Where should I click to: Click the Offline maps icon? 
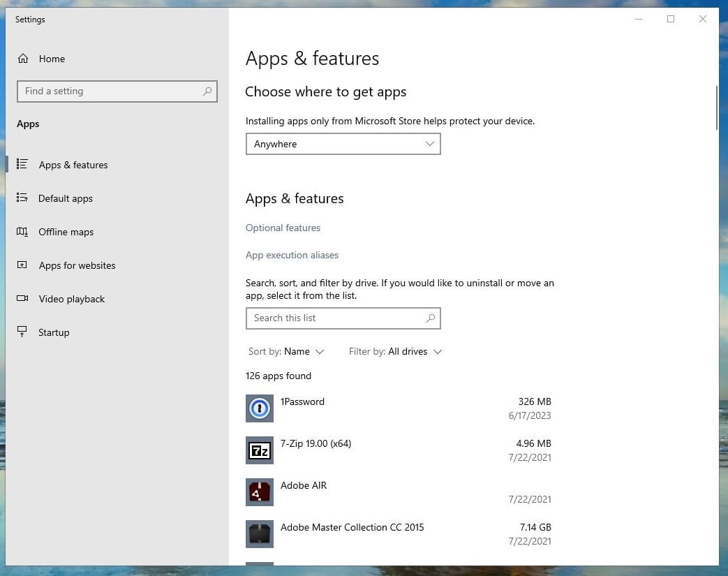(22, 231)
